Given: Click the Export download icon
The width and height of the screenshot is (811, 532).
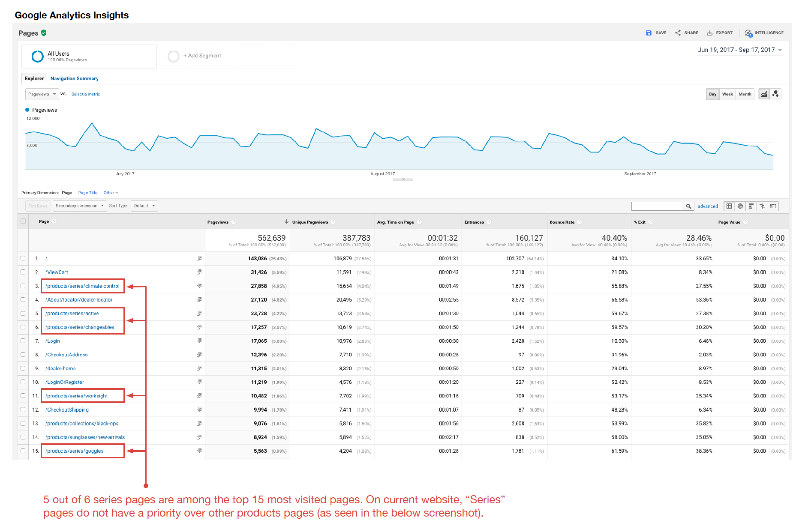Looking at the screenshot, I should pyautogui.click(x=709, y=33).
